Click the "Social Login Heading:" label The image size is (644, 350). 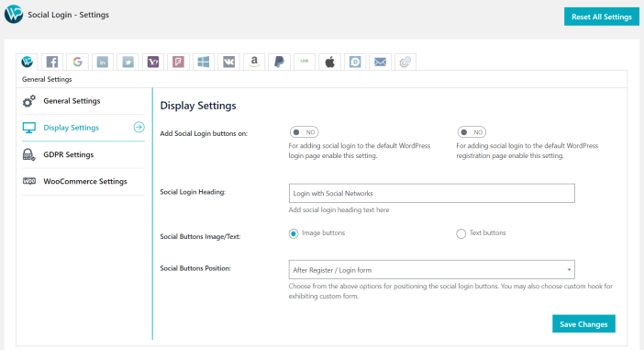click(193, 192)
